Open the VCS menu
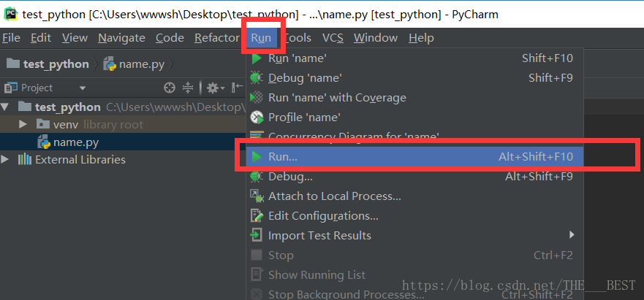The width and height of the screenshot is (644, 300). [333, 38]
